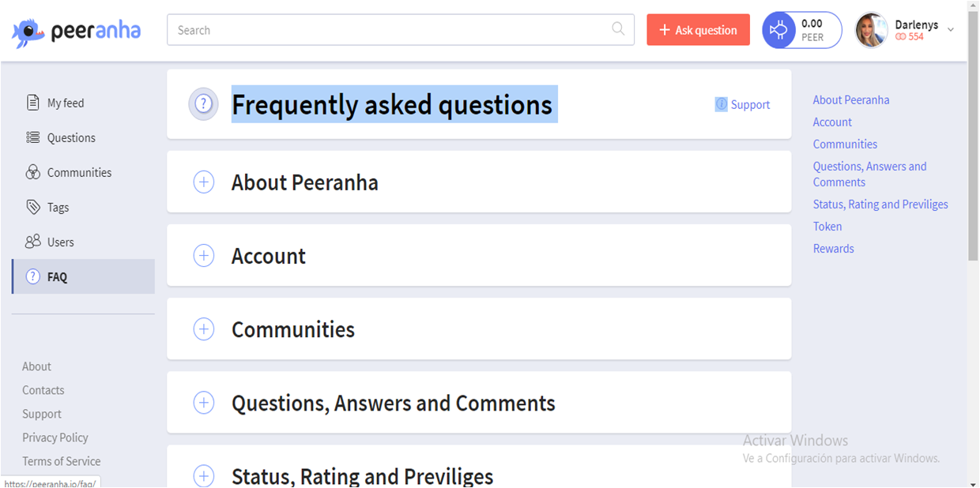Click the My feed document icon

(32, 103)
